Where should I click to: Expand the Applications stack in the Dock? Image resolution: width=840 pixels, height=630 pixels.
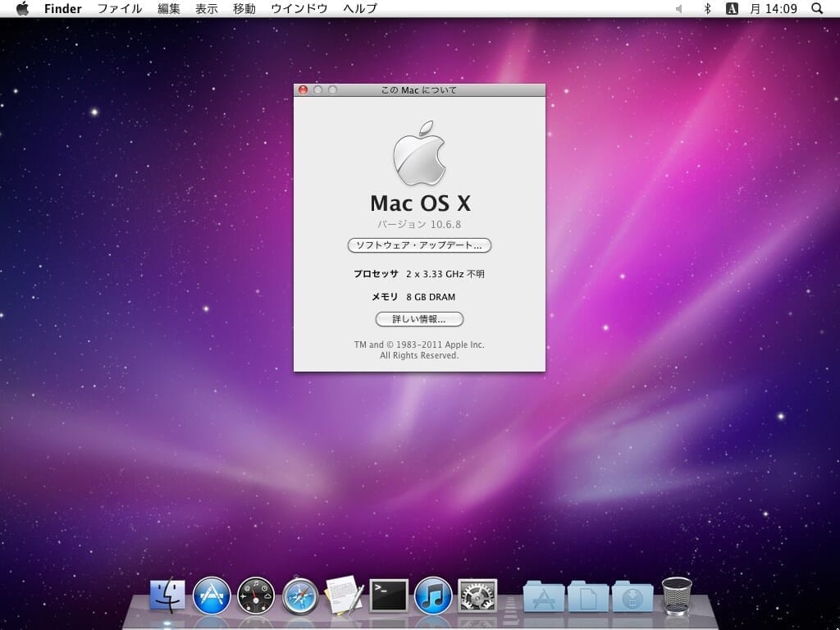coord(543,597)
